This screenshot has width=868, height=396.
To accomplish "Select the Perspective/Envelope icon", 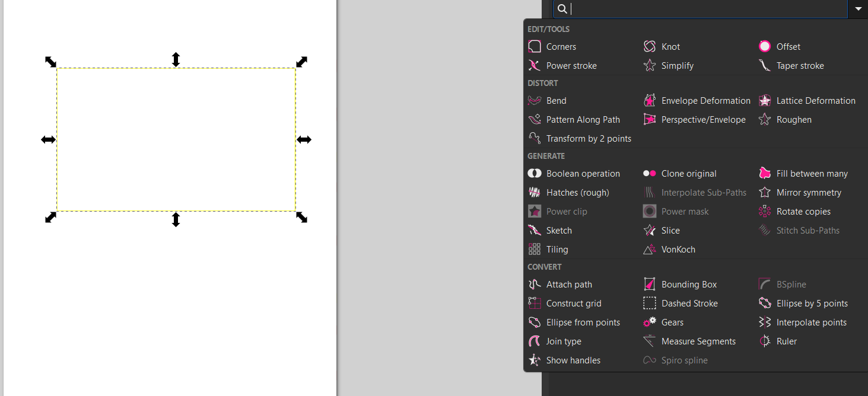I will [650, 120].
